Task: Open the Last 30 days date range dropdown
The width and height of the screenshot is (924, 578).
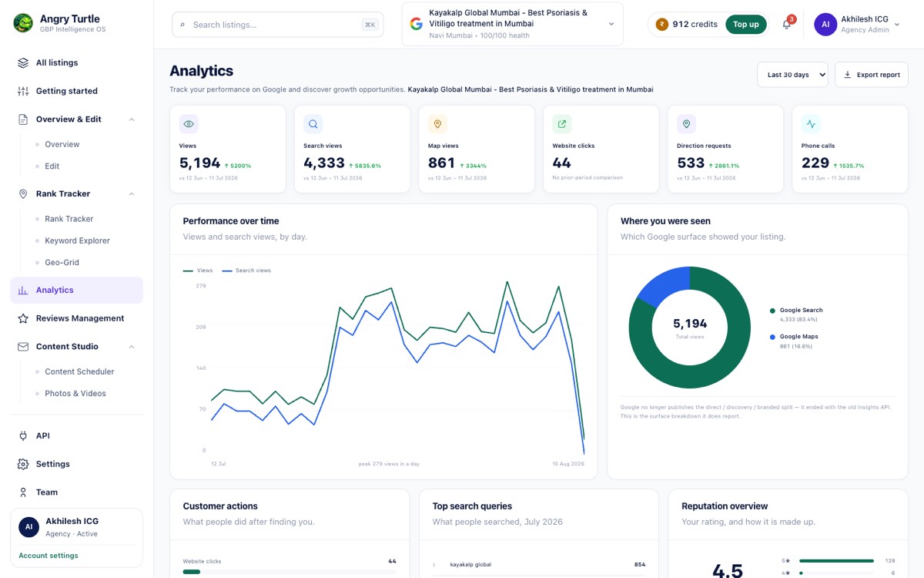Action: 792,75
